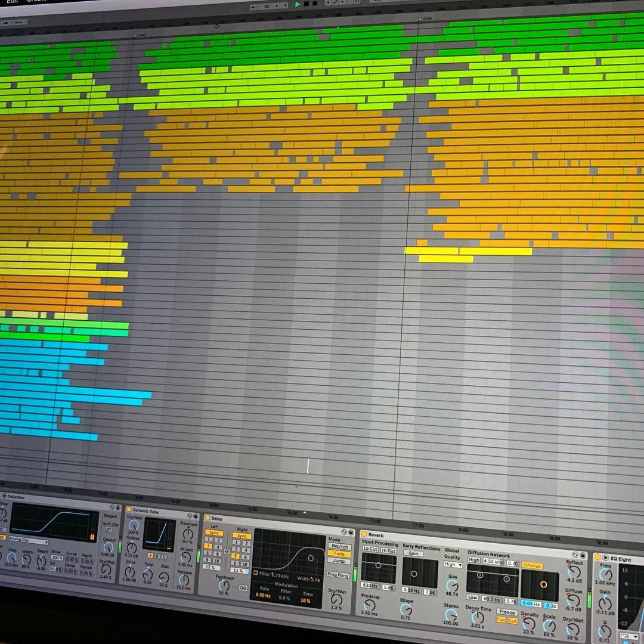Screen dimensions: 644x644
Task: Toggle the Delay device on/off button
Action: pos(208,518)
